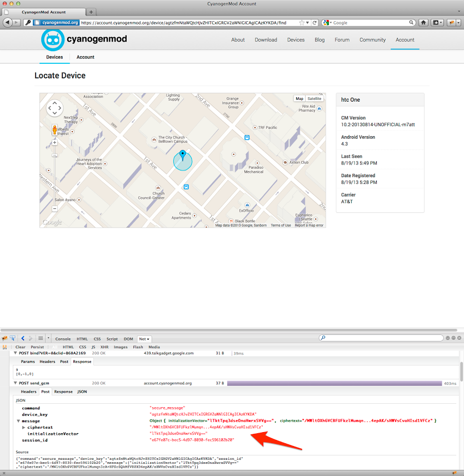Open Params tab of bind request
464x476 pixels.
(28, 362)
